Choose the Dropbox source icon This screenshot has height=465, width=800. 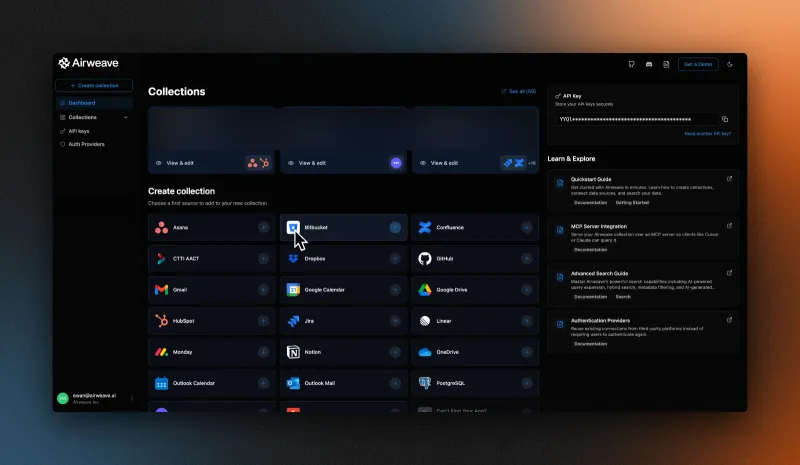(x=293, y=258)
